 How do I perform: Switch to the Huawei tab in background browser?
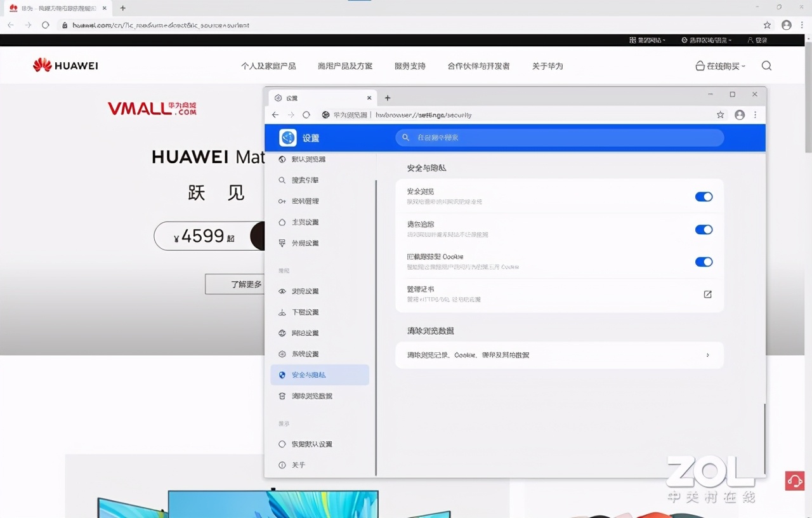(x=57, y=8)
